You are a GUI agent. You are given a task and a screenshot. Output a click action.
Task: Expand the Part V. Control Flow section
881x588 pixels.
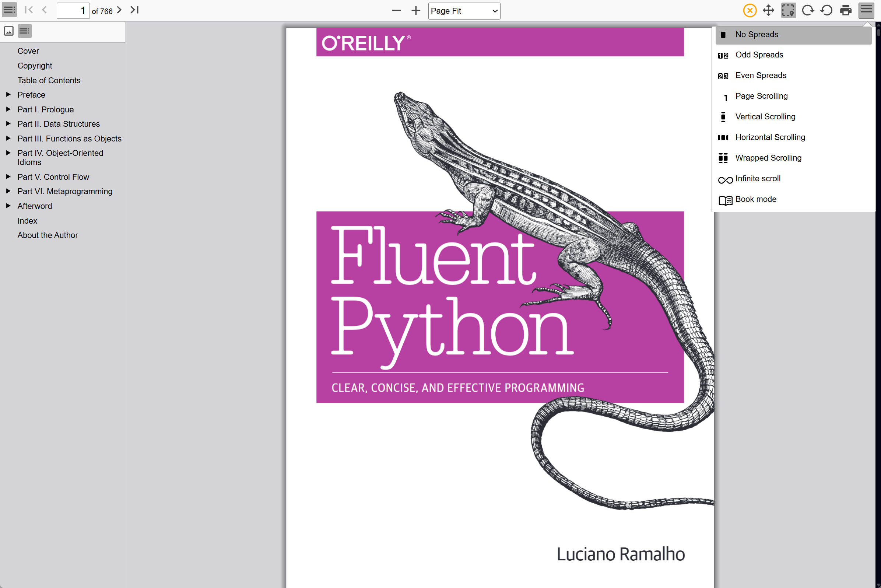(x=8, y=176)
